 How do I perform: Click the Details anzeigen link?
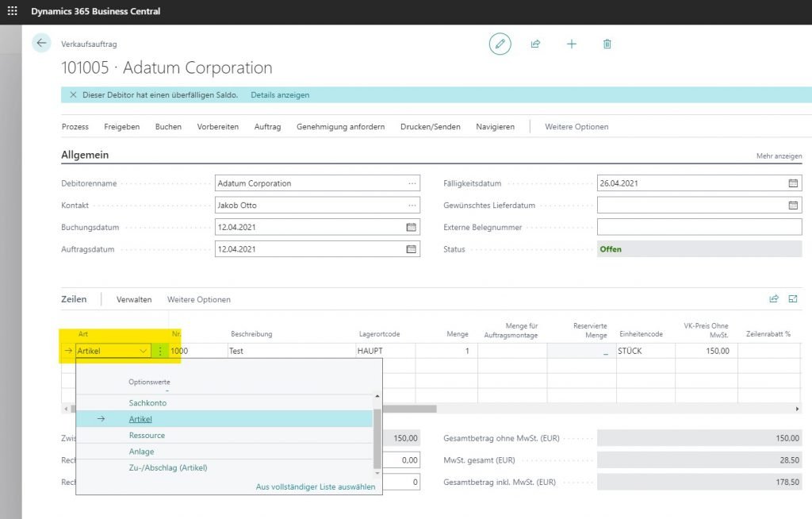pyautogui.click(x=280, y=95)
